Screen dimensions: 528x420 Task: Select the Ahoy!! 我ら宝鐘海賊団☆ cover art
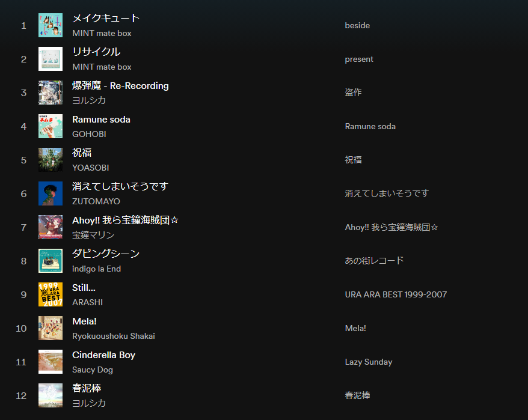point(50,227)
